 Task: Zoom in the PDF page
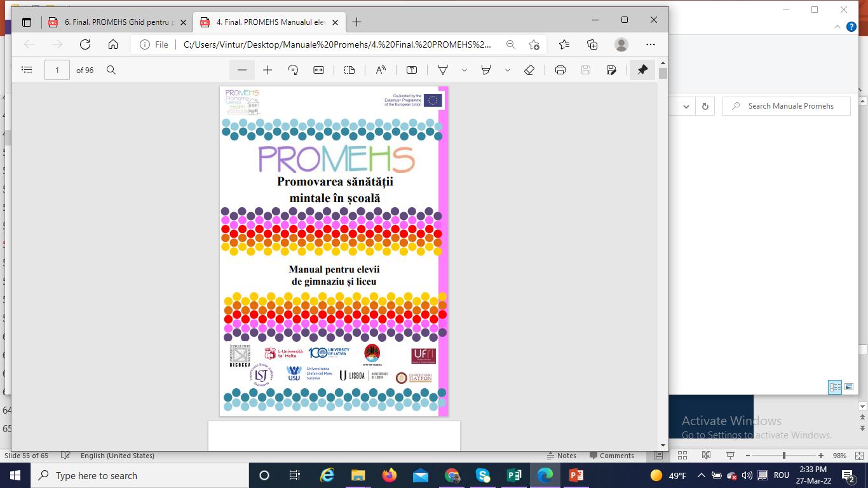point(268,70)
